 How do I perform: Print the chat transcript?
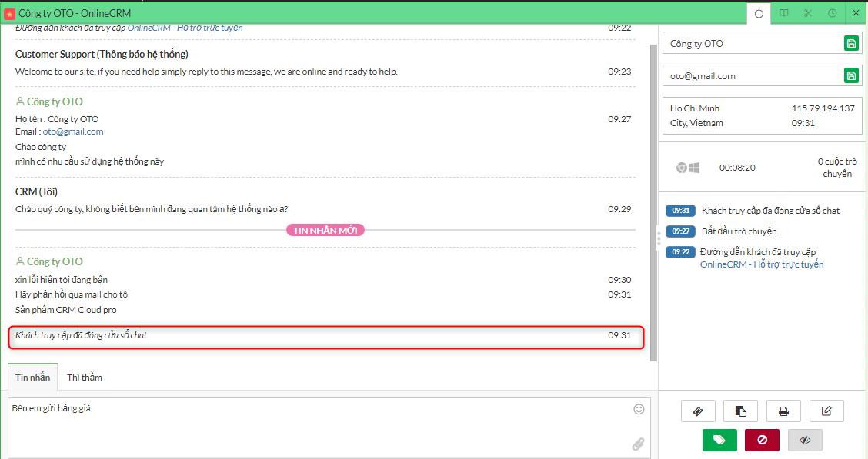783,411
